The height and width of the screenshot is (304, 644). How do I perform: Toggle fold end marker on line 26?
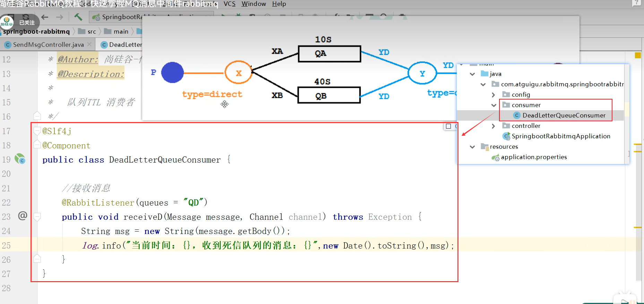coord(37,259)
